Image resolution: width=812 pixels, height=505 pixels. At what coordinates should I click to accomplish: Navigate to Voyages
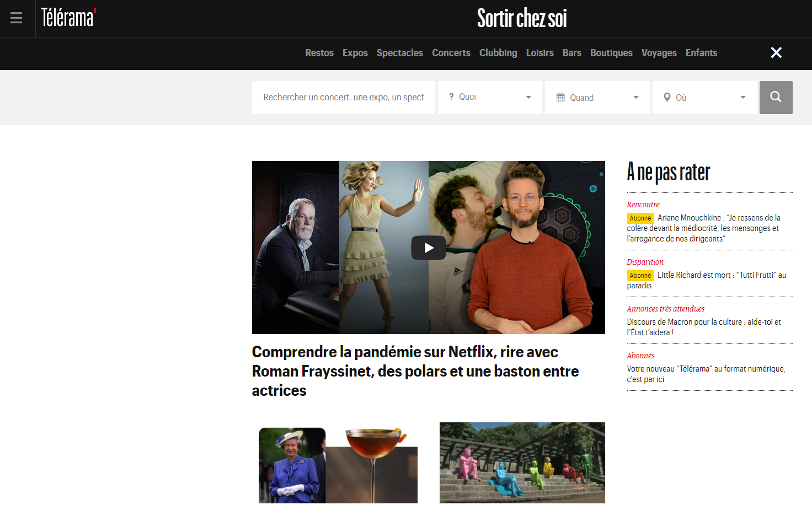(x=659, y=53)
